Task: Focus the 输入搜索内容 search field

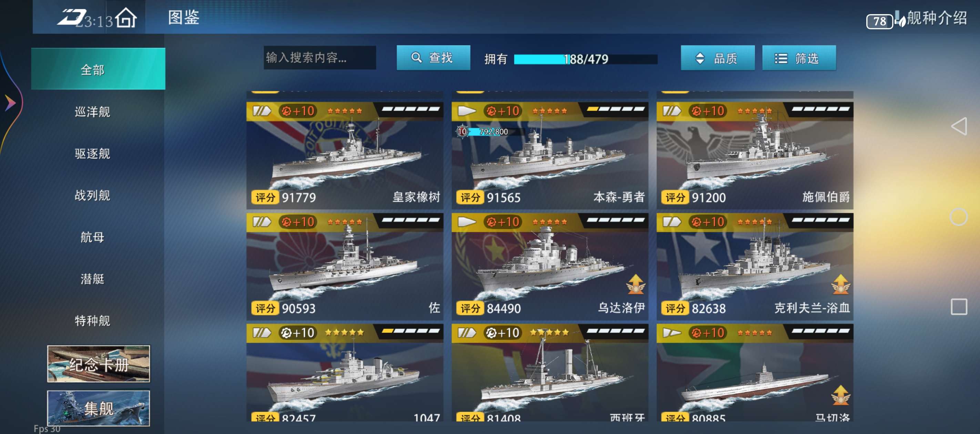Action: [x=319, y=58]
